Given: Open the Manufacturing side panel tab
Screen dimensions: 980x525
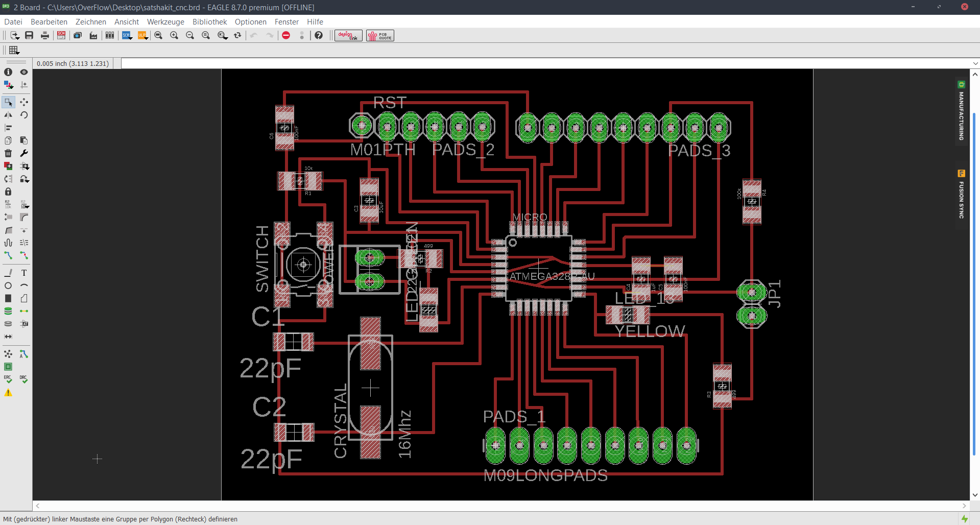Looking at the screenshot, I should pos(961,111).
